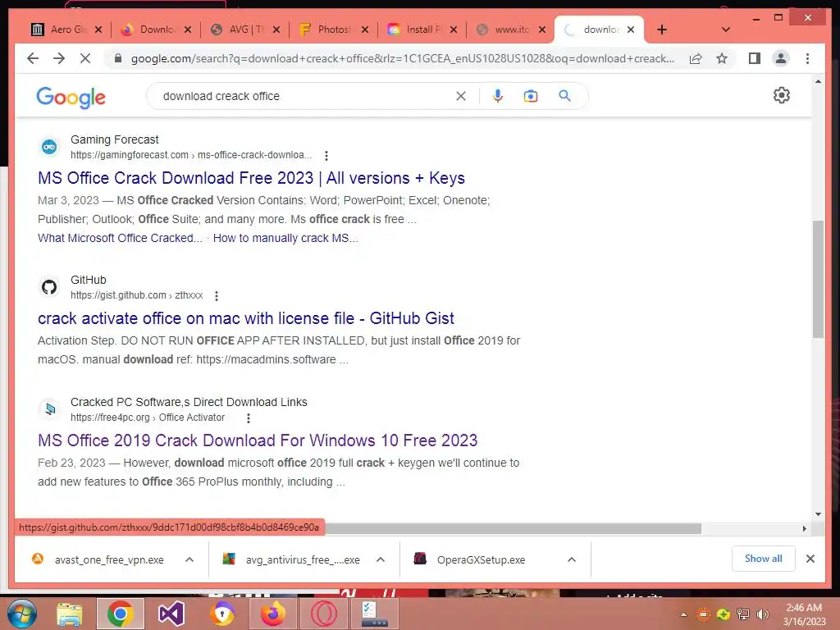Viewport: 840px width, 630px height.
Task: Open Opera browser from taskbar
Action: [x=323, y=614]
